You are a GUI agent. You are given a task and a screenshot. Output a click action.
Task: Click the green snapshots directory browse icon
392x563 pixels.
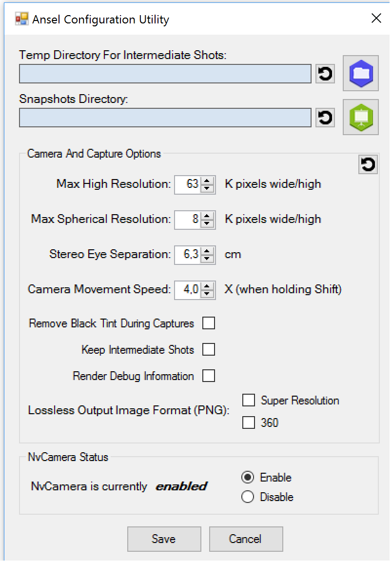pos(361,117)
